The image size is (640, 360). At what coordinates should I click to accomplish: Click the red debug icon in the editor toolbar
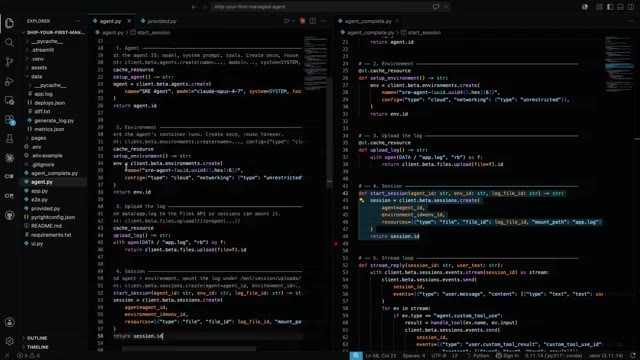pyautogui.click(x=302, y=21)
